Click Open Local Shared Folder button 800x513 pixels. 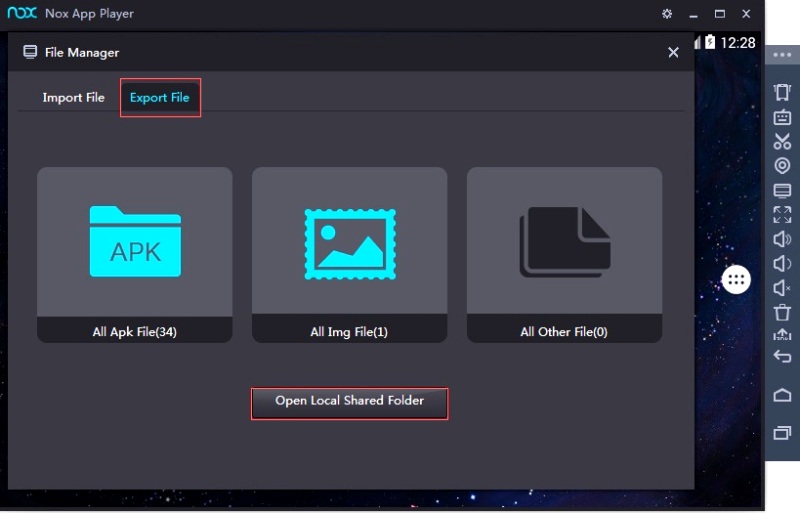point(349,403)
